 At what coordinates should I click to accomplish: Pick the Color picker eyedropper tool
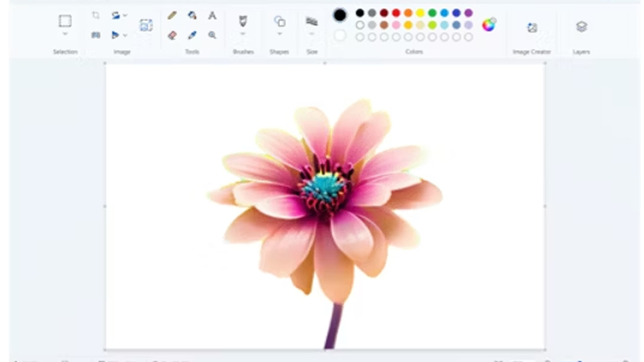192,35
